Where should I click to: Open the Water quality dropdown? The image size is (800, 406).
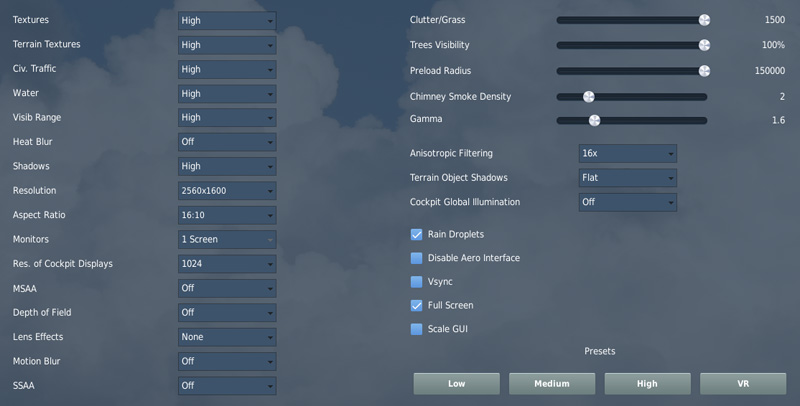227,94
